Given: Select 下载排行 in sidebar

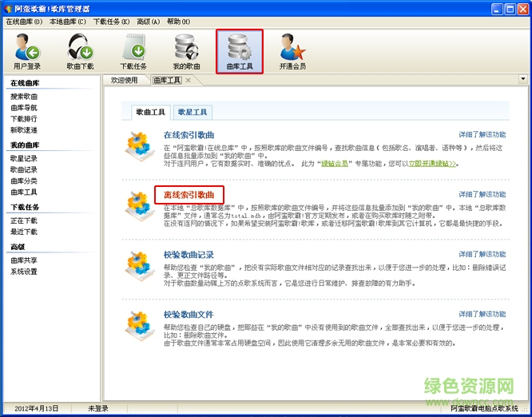Looking at the screenshot, I should tap(24, 119).
